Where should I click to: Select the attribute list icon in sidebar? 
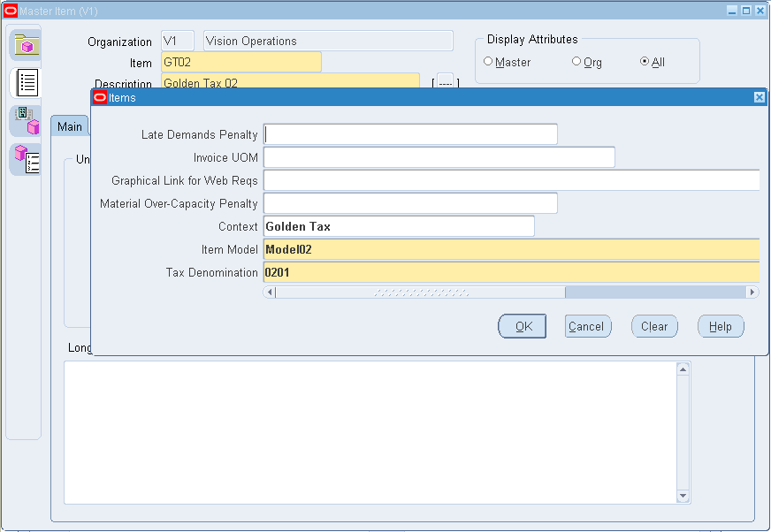27,82
